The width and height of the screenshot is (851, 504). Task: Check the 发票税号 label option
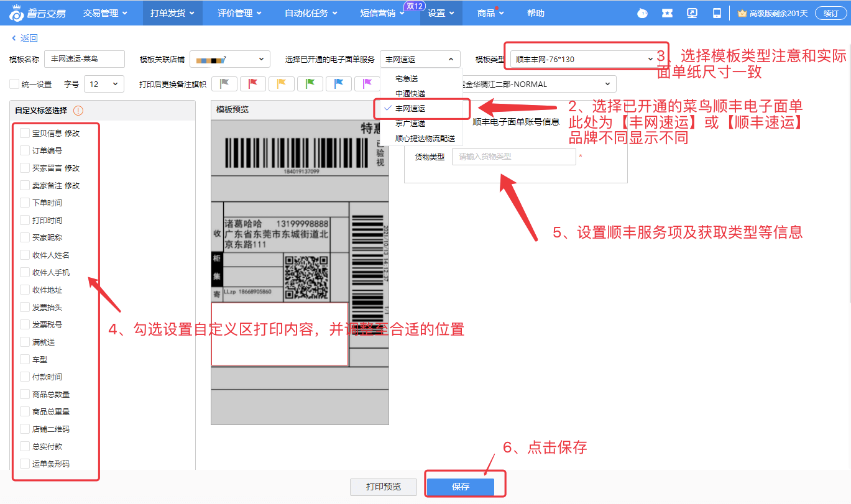tap(25, 324)
